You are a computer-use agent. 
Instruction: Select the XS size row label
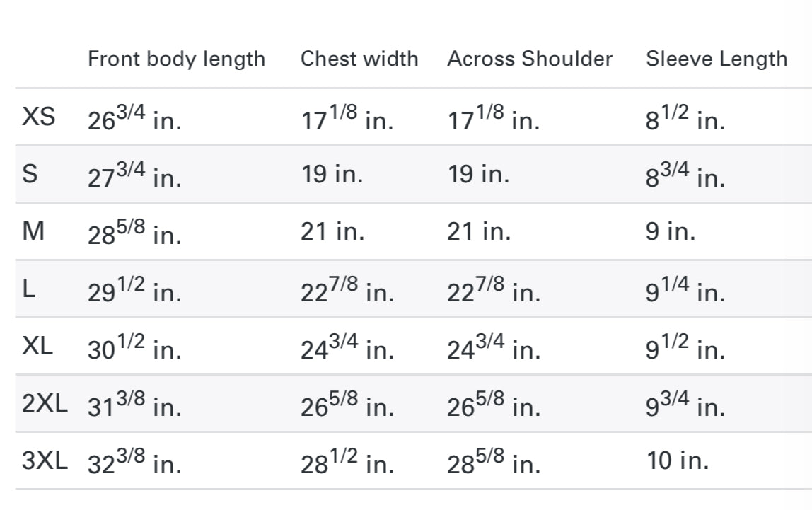point(38,117)
